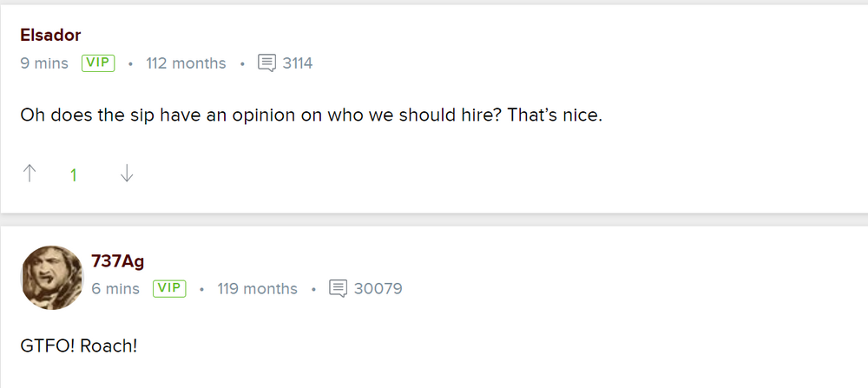Click the "GTFO! Roach!" comment text
The width and height of the screenshot is (868, 388).
79,345
